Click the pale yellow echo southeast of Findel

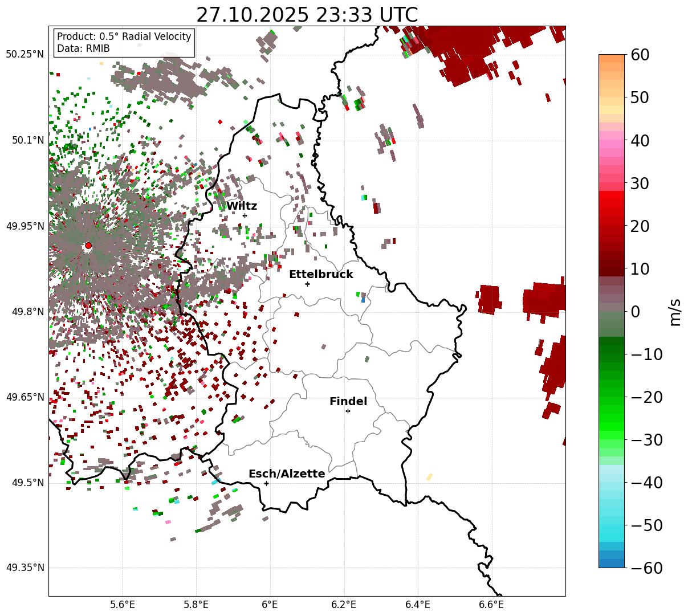pos(429,477)
